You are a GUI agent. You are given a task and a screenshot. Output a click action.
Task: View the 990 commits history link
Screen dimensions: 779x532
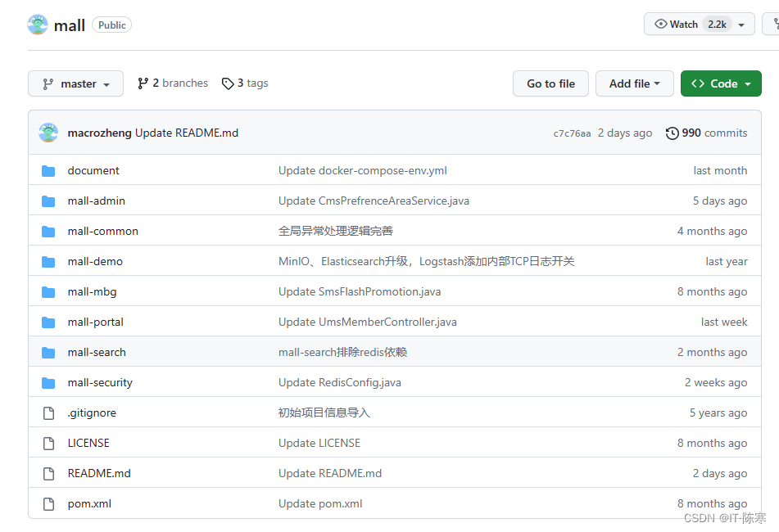[x=706, y=133]
